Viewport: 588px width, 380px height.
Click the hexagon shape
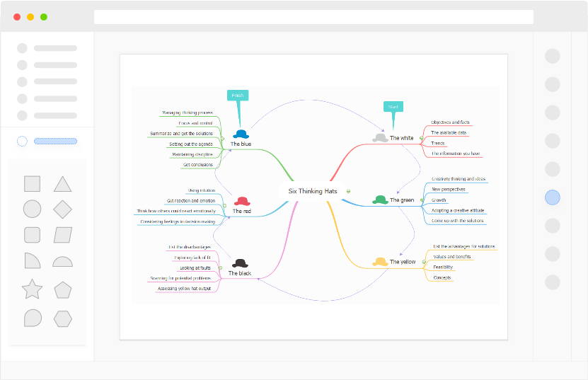pyautogui.click(x=62, y=318)
